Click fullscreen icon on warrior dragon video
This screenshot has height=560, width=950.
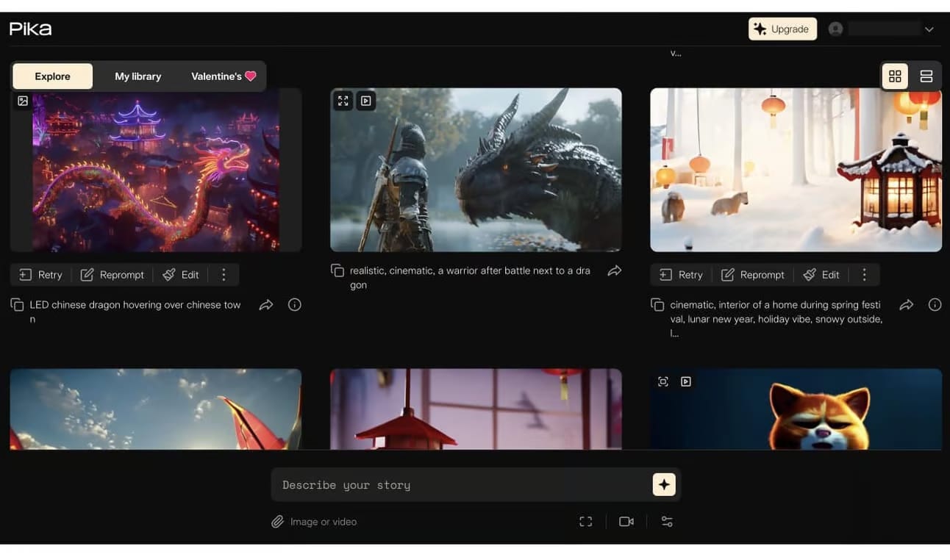(343, 101)
